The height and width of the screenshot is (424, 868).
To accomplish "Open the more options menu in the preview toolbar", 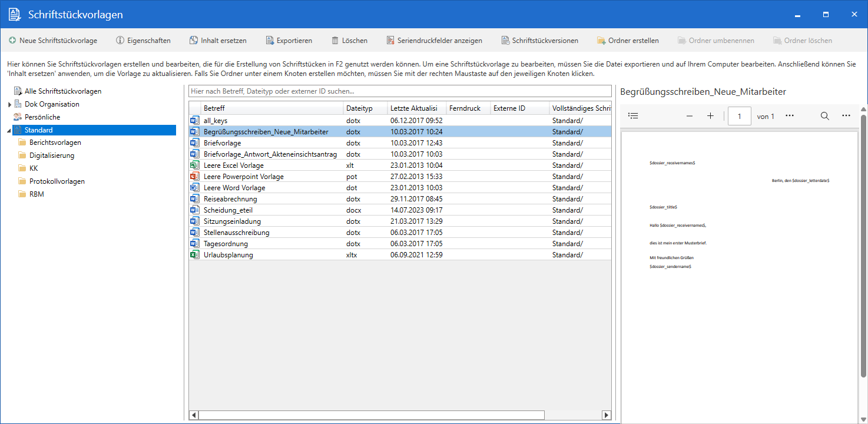I will [846, 116].
